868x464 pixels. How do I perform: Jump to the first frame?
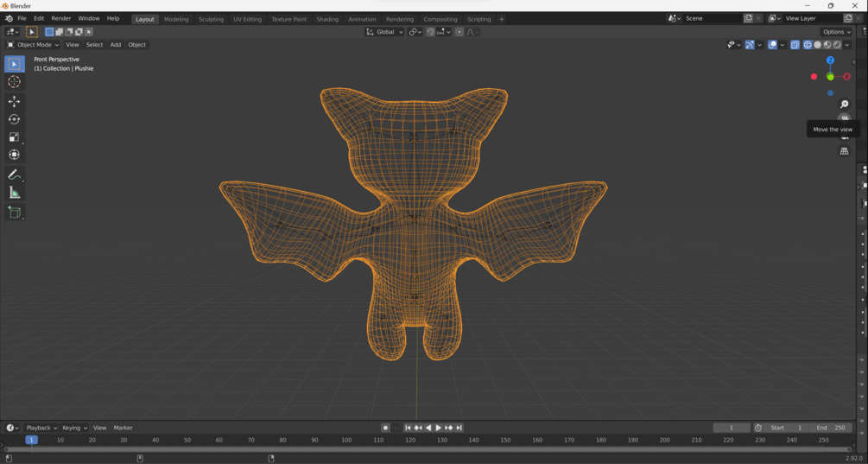point(408,428)
